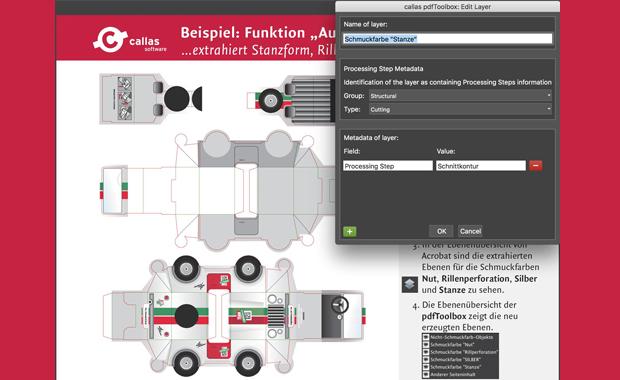Click the "Field:" column label
The image size is (620, 380).
tap(352, 151)
